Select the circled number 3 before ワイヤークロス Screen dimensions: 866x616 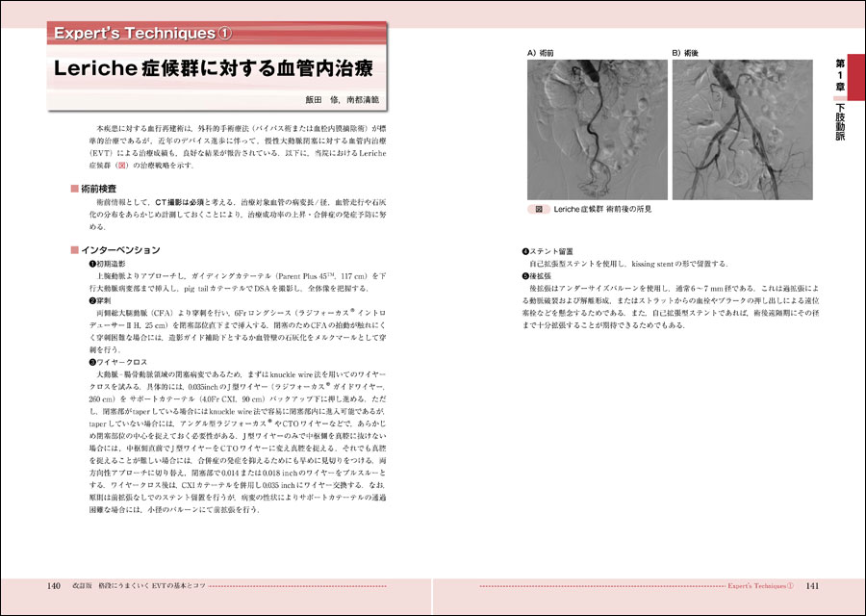[92, 360]
